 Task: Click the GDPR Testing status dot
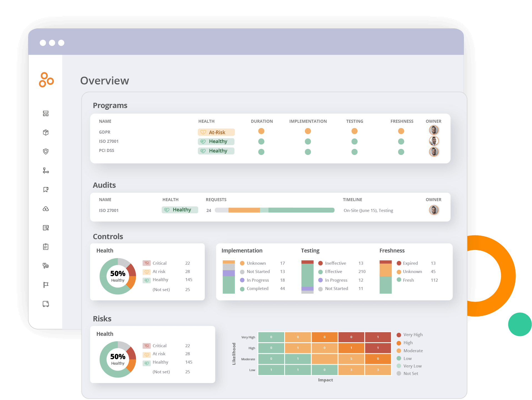pyautogui.click(x=354, y=131)
